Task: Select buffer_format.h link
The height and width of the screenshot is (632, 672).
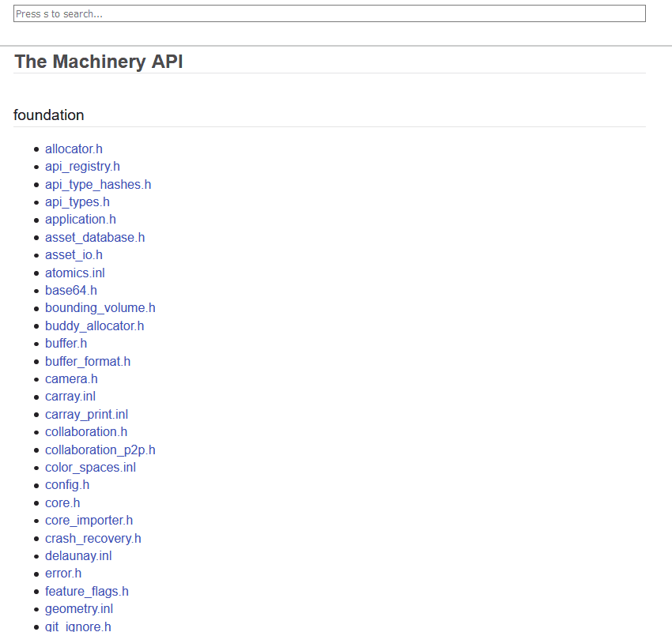Action: pyautogui.click(x=88, y=362)
